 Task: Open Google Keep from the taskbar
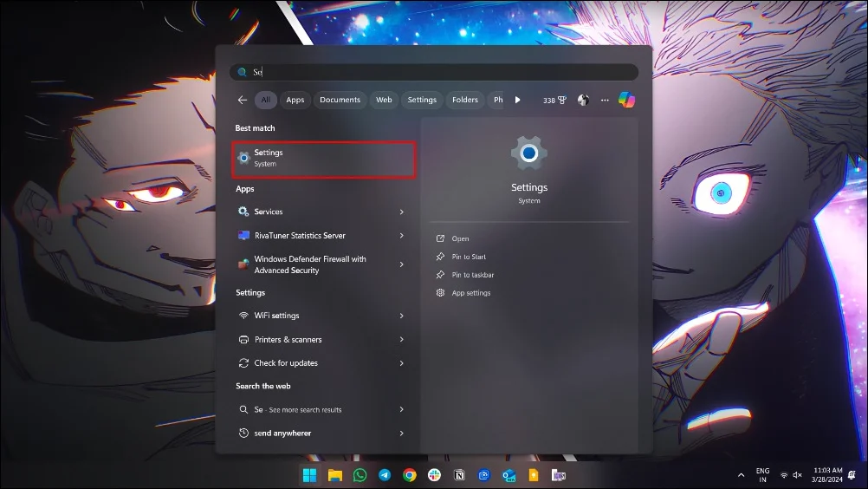click(x=534, y=475)
